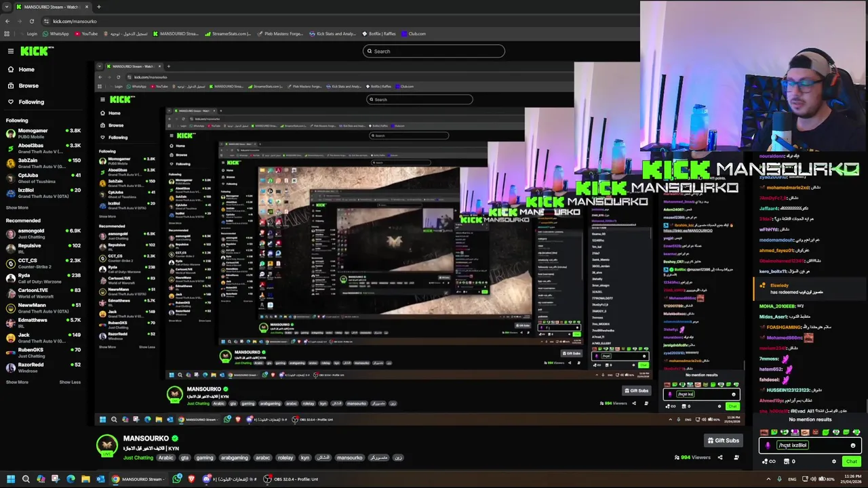Open Windows taskbar search icon
Image resolution: width=868 pixels, height=488 pixels.
[26, 479]
